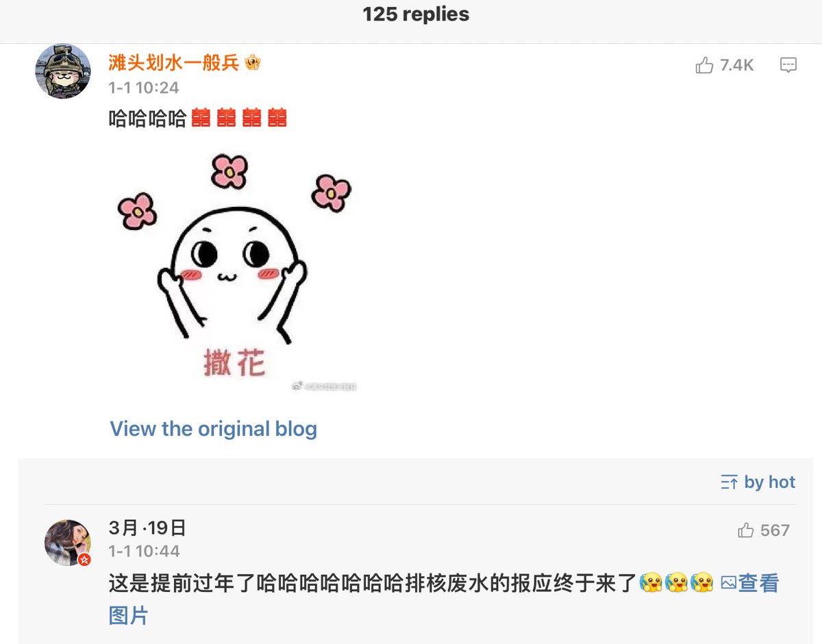Like the reply with 567 likes
This screenshot has height=644, width=822.
coord(746,530)
